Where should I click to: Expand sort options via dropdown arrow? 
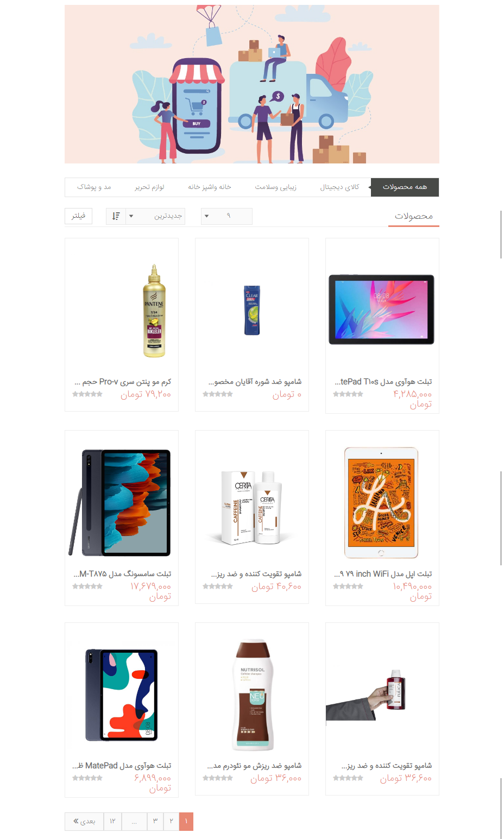click(x=131, y=216)
